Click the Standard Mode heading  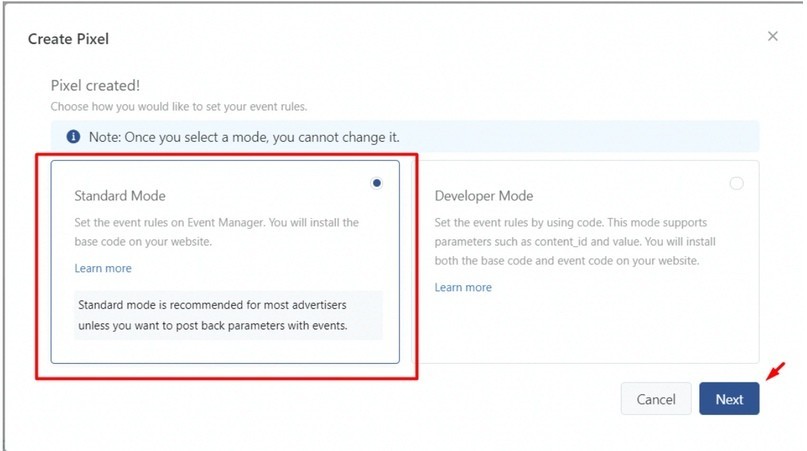click(120, 196)
